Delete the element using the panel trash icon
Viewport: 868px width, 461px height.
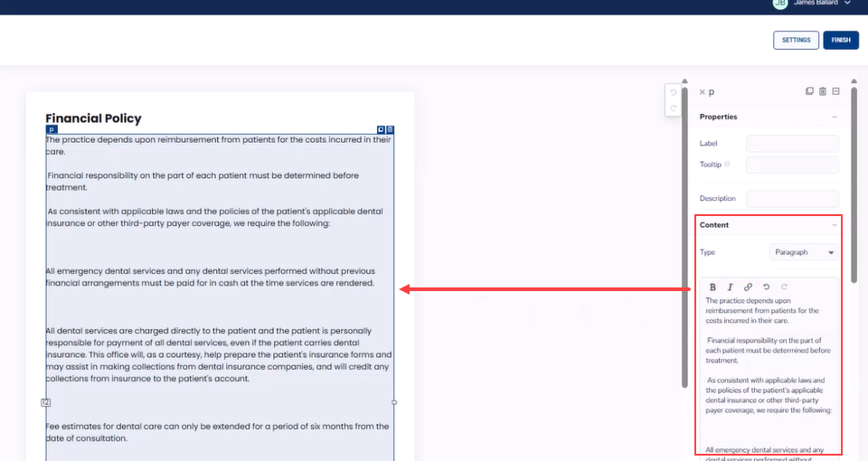point(823,91)
